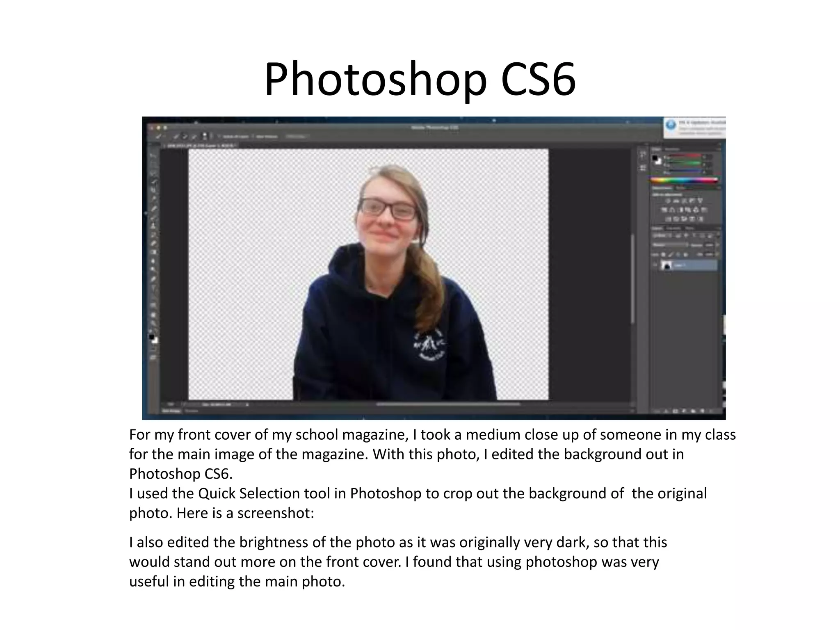Select the Zoom tool
840x630 pixels.
pos(153,324)
